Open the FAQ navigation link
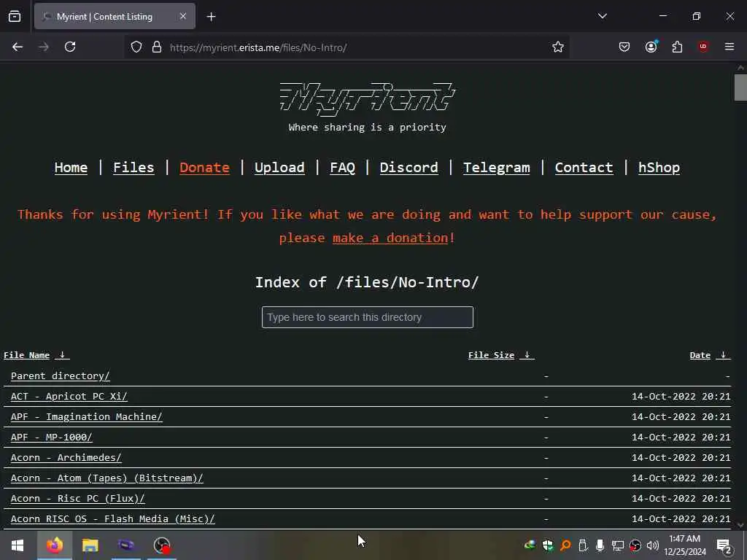747x560 pixels. [x=343, y=168]
